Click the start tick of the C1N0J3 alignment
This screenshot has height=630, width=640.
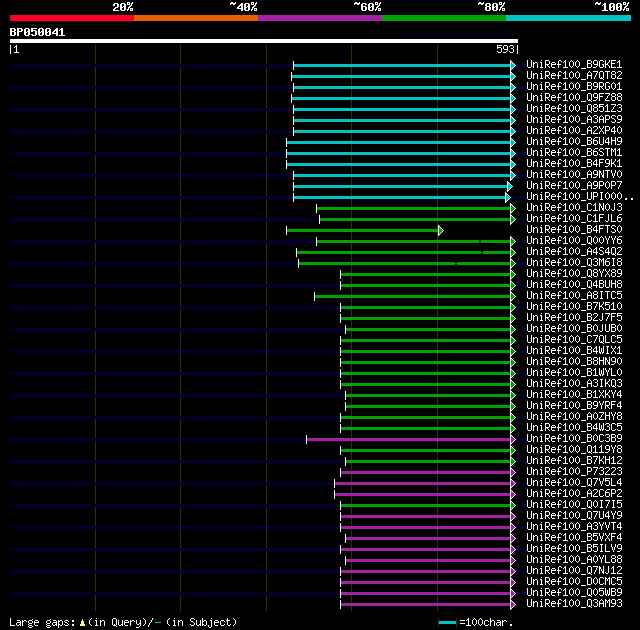click(316, 209)
